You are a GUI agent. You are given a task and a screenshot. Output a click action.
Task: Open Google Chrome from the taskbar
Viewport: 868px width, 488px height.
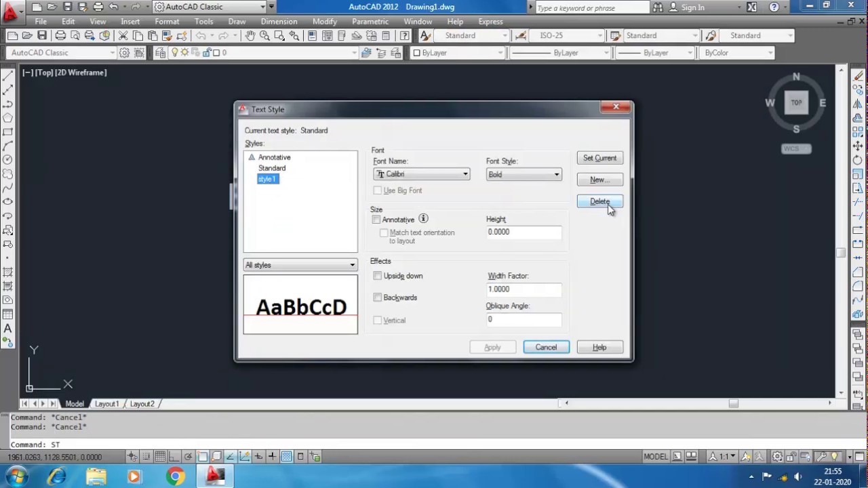pos(176,476)
